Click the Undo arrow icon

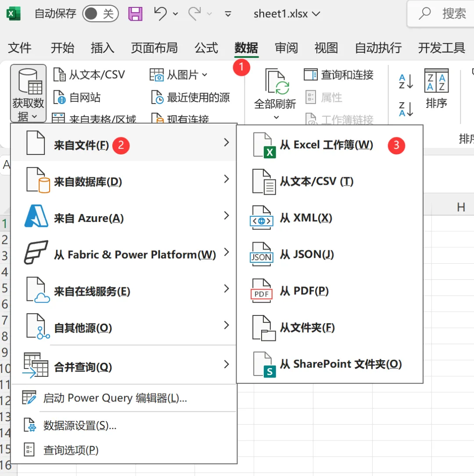pyautogui.click(x=160, y=14)
